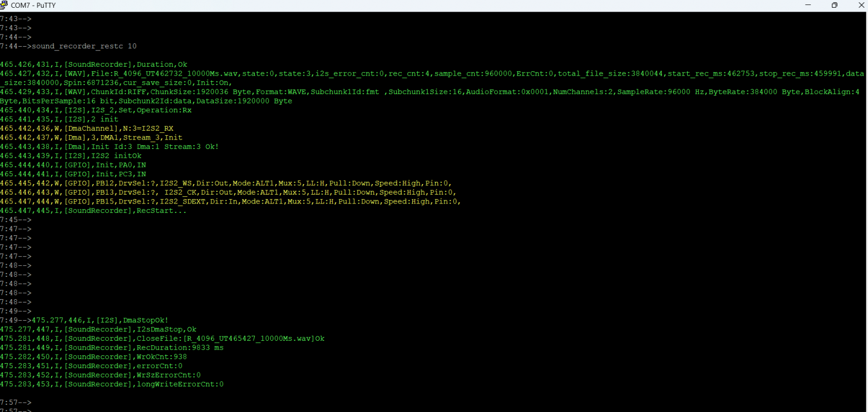
Task: Click the longWriteErrorCnt:0 log line
Action: coord(112,384)
